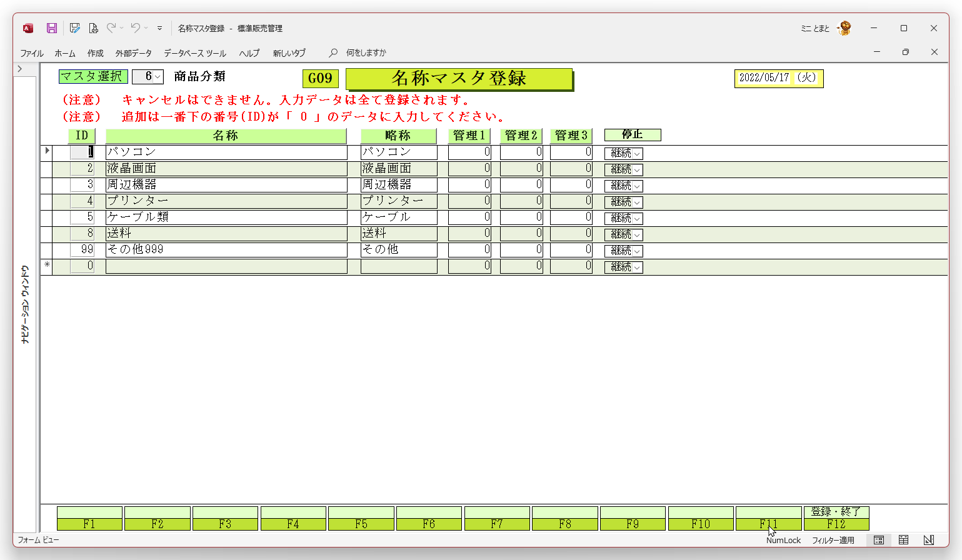Open 停止 dropdown for その他999 row
Screen dimensions: 962x560
[x=637, y=251]
